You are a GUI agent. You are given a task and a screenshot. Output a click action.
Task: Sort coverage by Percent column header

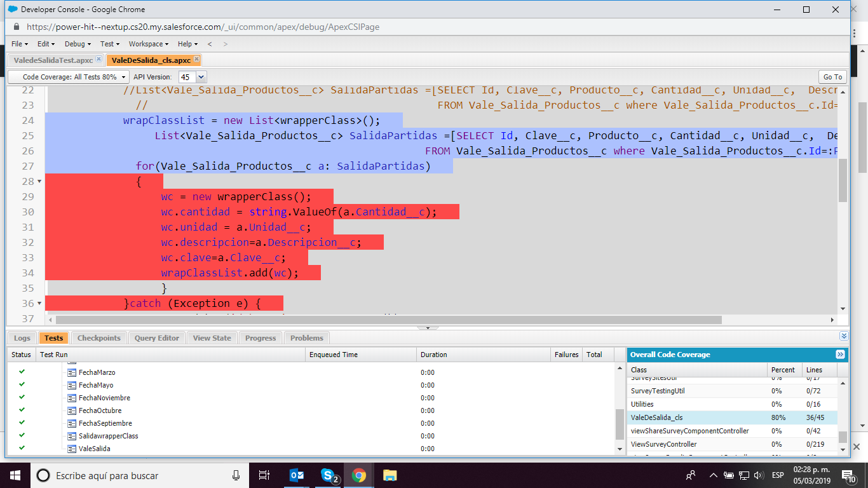[785, 370]
